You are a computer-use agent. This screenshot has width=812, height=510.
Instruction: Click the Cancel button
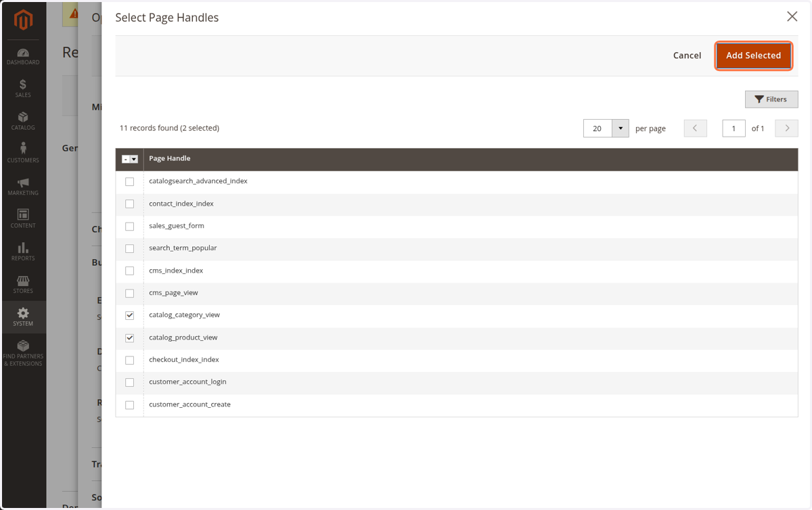[x=687, y=55]
